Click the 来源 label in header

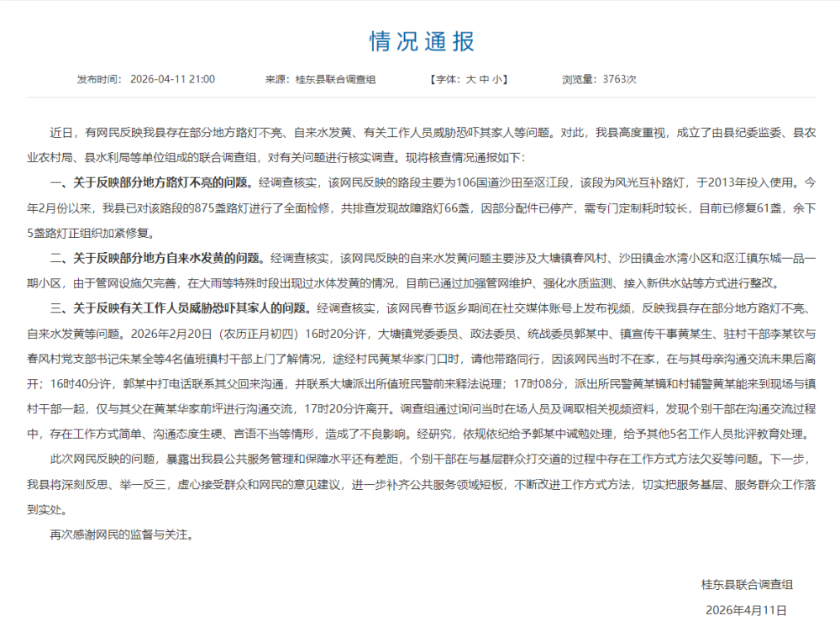coord(277,80)
